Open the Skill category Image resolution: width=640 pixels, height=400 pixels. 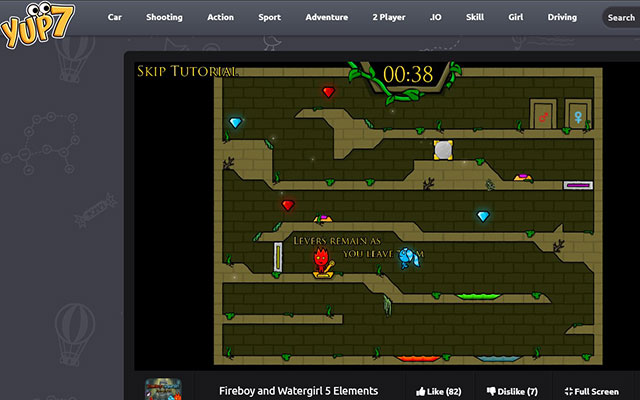(x=475, y=17)
